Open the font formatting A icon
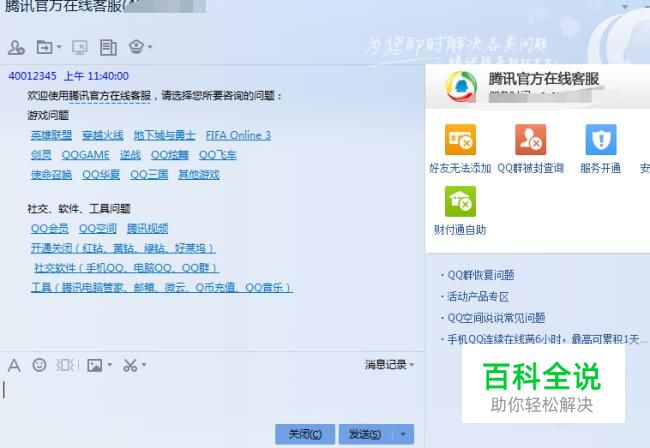This screenshot has height=448, width=650. (14, 365)
